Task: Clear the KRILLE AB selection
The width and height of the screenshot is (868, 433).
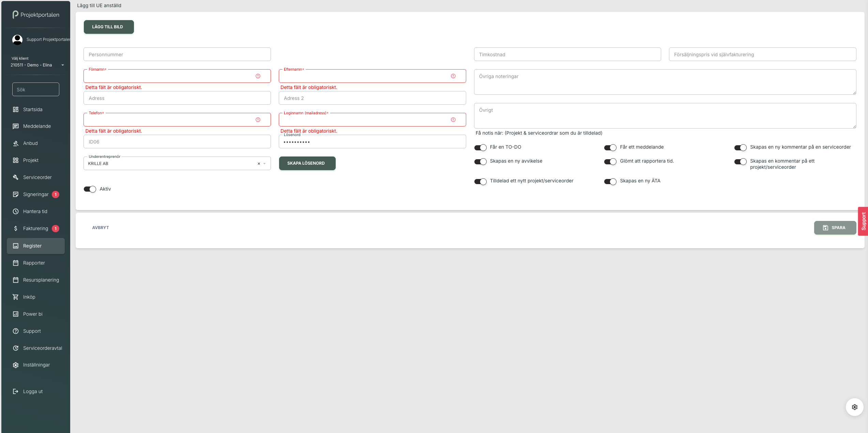Action: click(259, 164)
